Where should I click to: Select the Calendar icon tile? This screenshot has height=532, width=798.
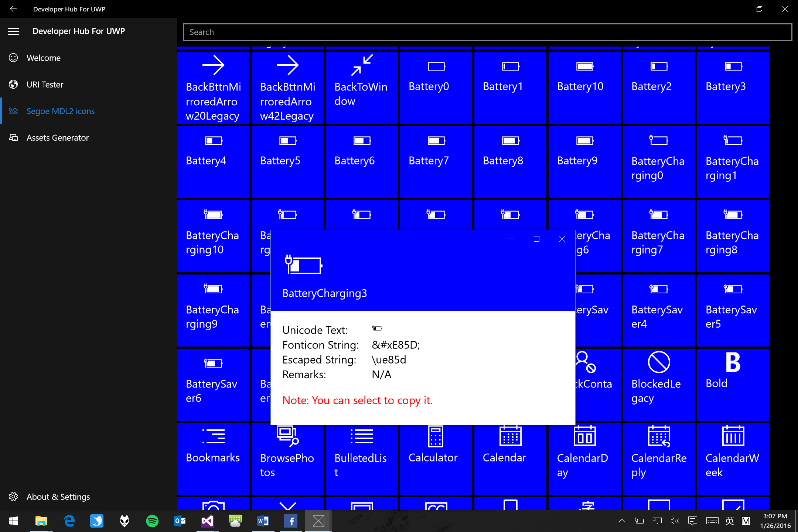pos(510,460)
